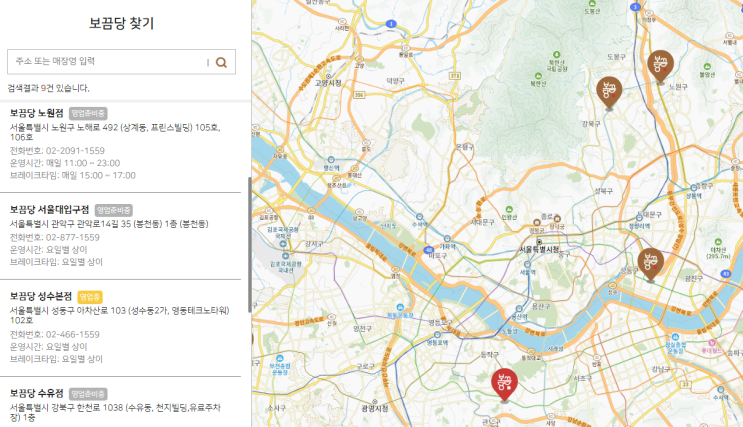Click the 청량리역 station icon

(x=639, y=218)
